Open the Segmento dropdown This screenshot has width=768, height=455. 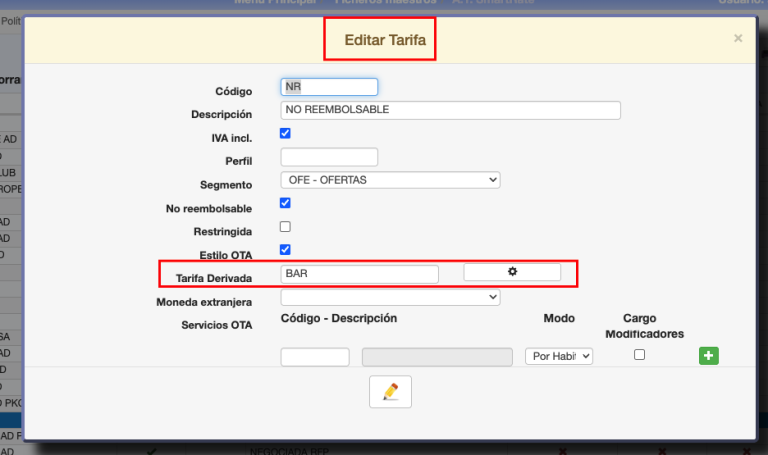click(390, 180)
